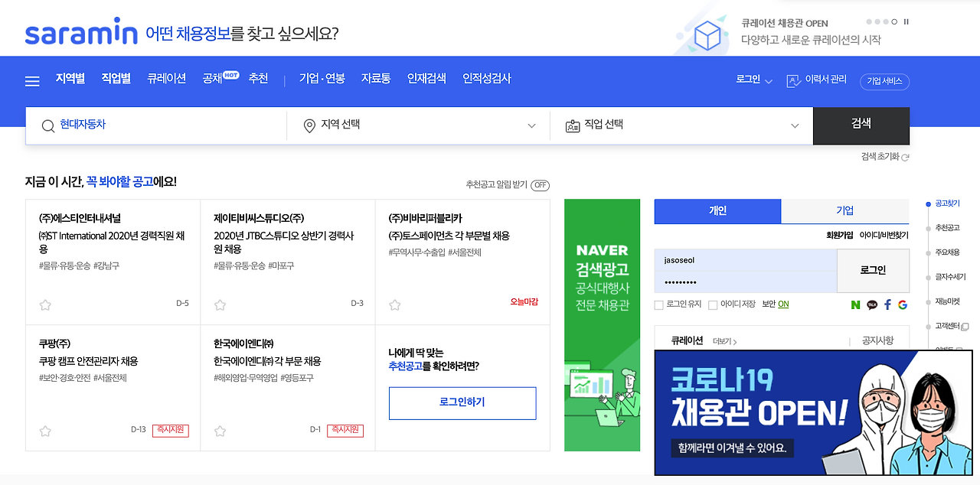Open the 코로나19 채용관 OPEN banner

(813, 412)
